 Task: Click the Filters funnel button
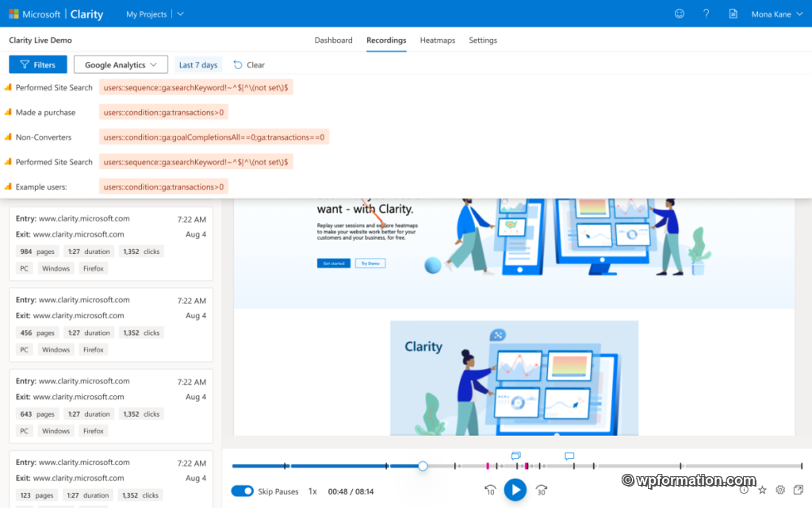point(38,65)
